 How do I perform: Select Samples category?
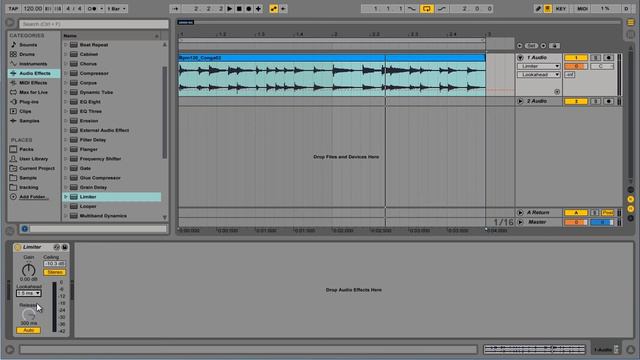point(29,121)
